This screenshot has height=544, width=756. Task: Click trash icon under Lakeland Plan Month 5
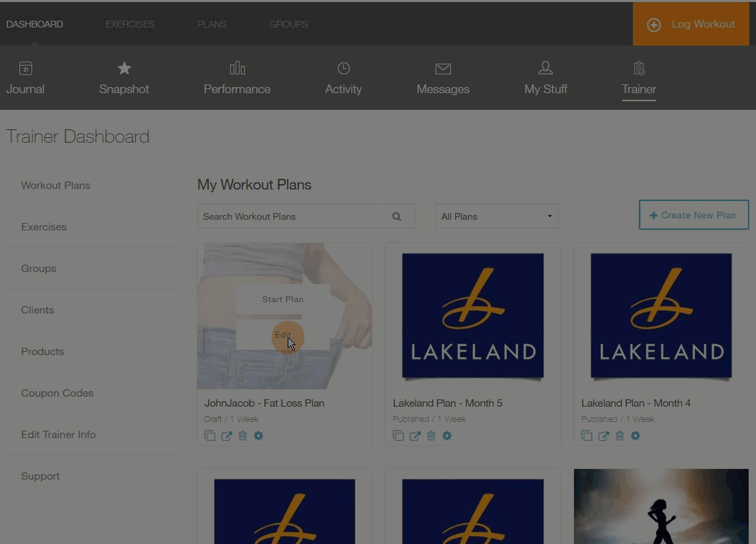[431, 436]
